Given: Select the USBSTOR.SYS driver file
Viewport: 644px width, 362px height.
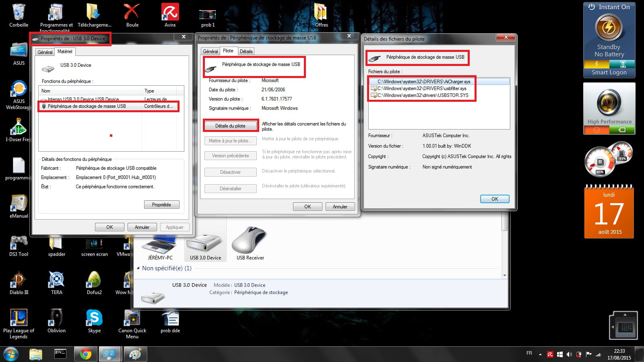Looking at the screenshot, I should pyautogui.click(x=420, y=95).
